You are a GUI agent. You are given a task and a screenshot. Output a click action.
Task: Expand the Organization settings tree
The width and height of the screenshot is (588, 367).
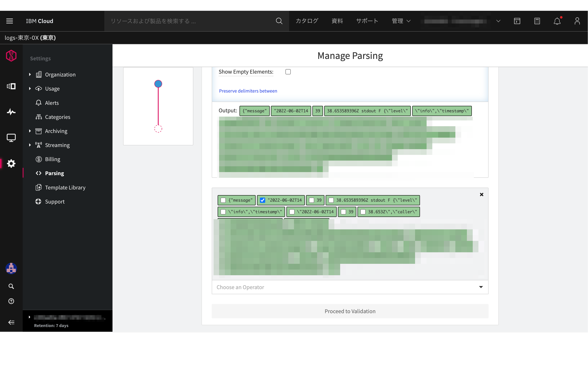coord(30,74)
